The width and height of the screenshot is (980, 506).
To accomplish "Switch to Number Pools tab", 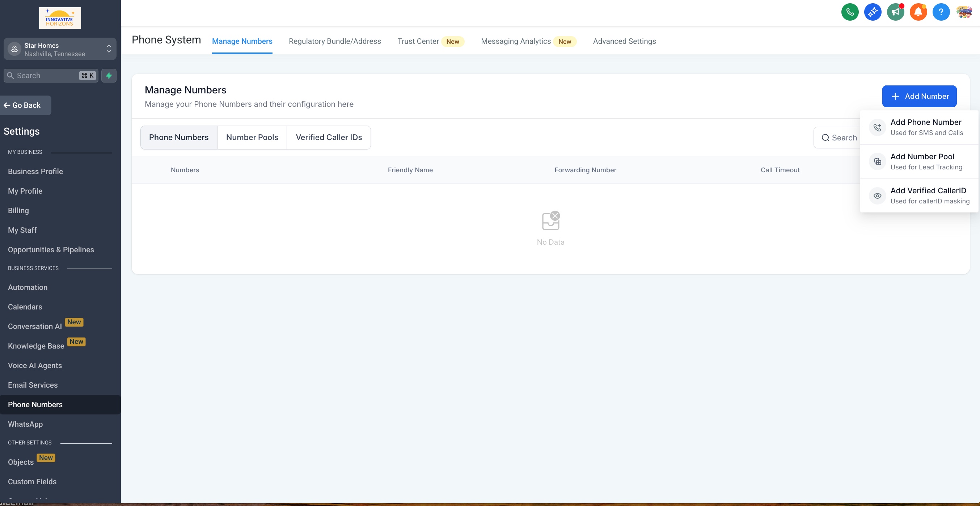I will [x=252, y=137].
